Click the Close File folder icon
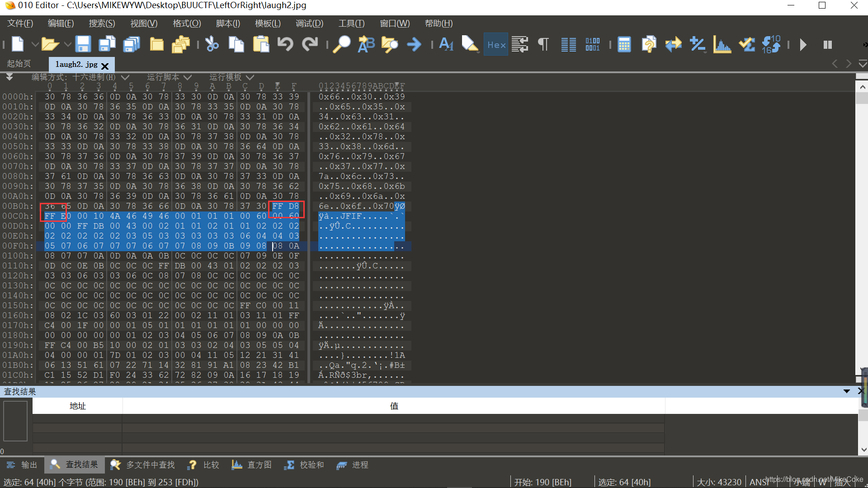This screenshot has width=868, height=488. (x=156, y=44)
